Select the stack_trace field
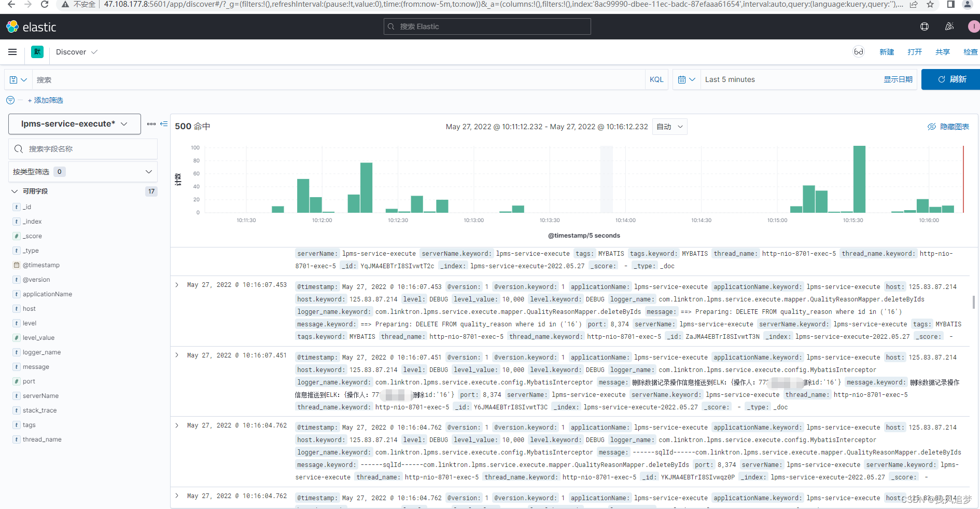 39,410
